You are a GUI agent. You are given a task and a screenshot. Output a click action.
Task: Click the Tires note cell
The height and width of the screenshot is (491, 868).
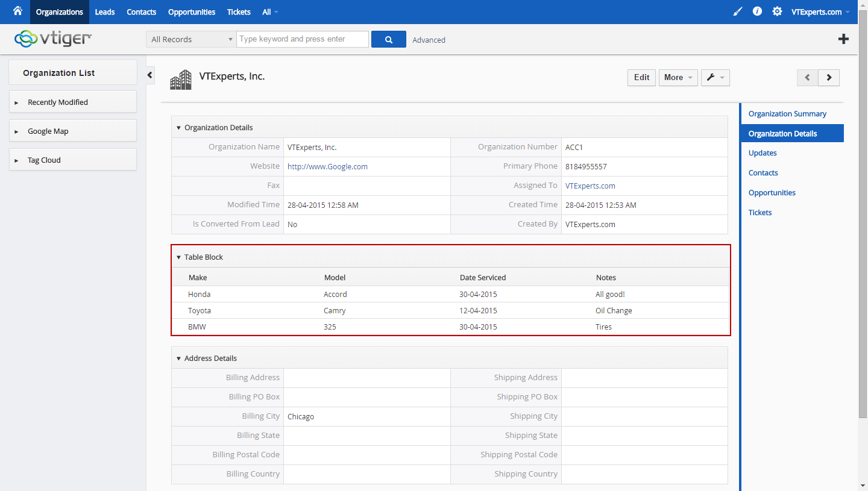pos(603,327)
